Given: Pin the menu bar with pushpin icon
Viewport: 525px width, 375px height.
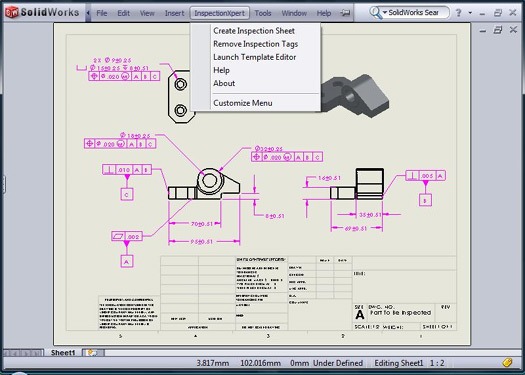Looking at the screenshot, I should [345, 13].
